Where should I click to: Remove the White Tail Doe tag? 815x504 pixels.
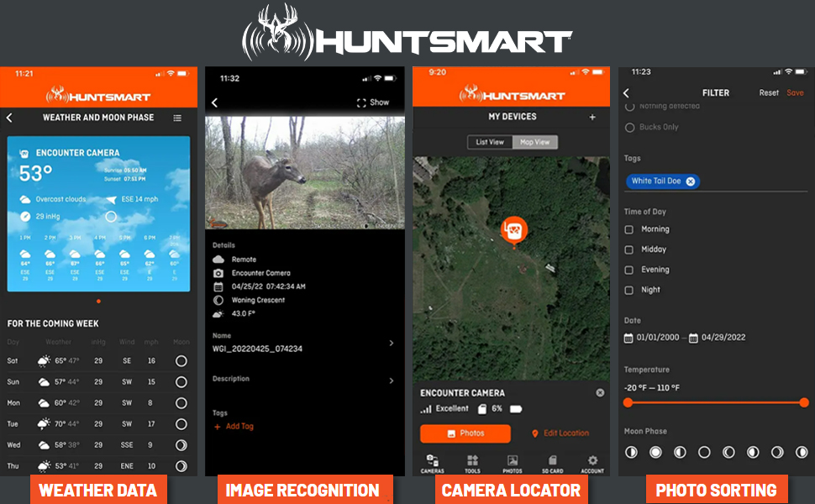click(x=691, y=181)
